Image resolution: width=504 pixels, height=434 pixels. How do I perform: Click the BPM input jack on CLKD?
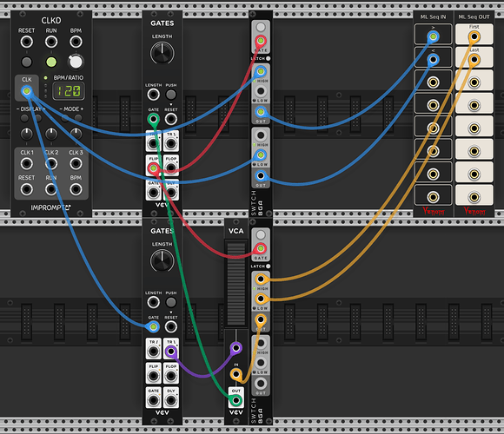pyautogui.click(x=76, y=42)
